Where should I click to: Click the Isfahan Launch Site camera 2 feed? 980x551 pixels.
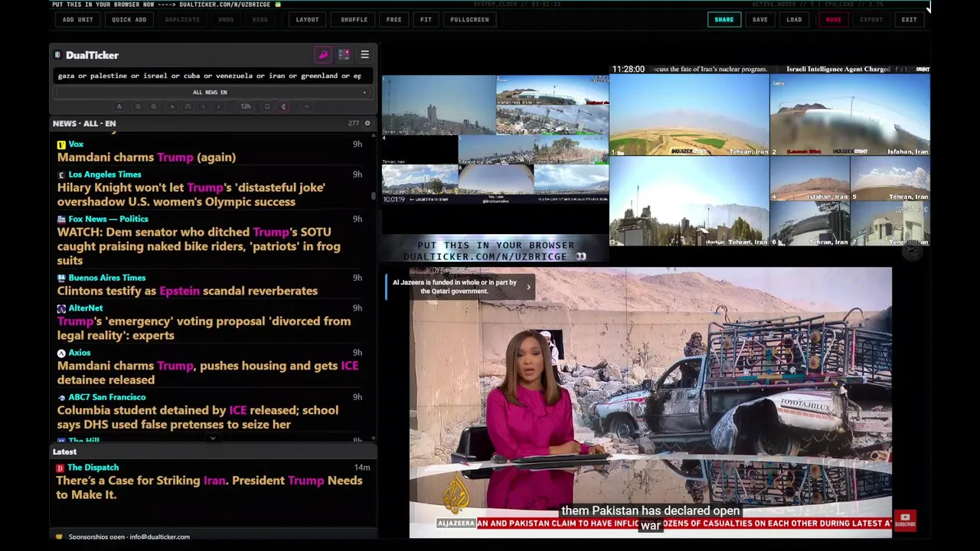850,115
